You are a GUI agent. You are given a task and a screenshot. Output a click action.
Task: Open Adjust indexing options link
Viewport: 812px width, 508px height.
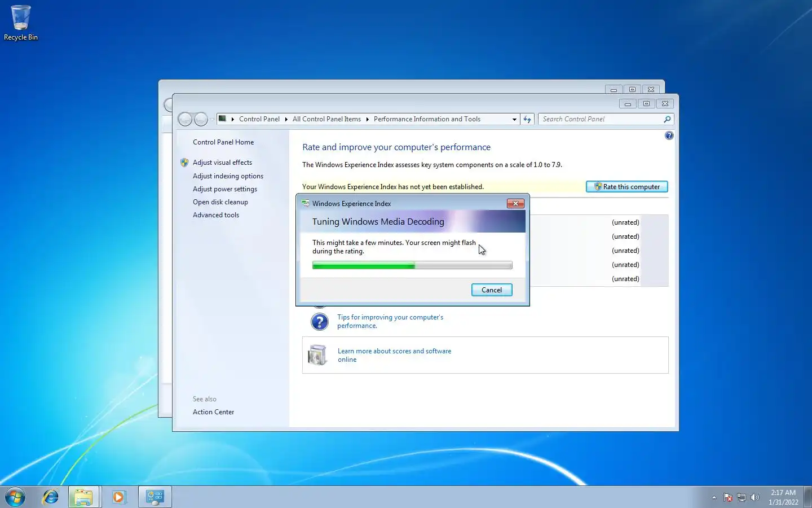[228, 176]
